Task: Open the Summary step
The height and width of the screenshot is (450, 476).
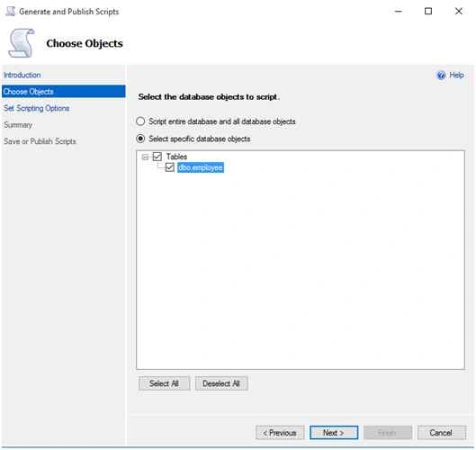Action: [x=18, y=125]
